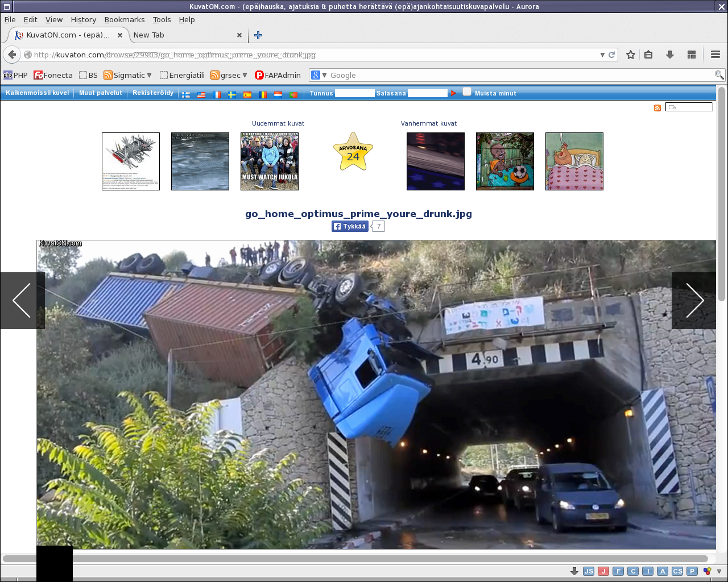Screen dimensions: 728x582
Task: Expand the grsec bookmark feed dropdown
Action: pyautogui.click(x=245, y=75)
